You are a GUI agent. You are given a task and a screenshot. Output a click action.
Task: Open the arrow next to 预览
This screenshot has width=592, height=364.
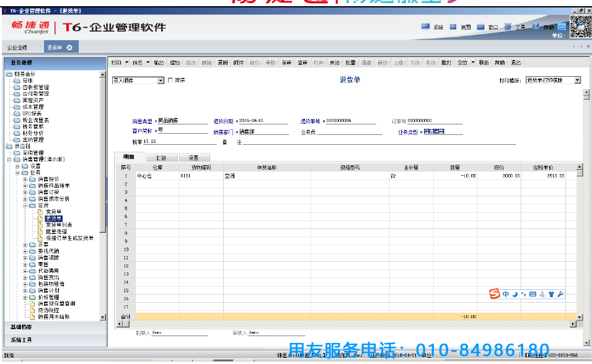148,63
